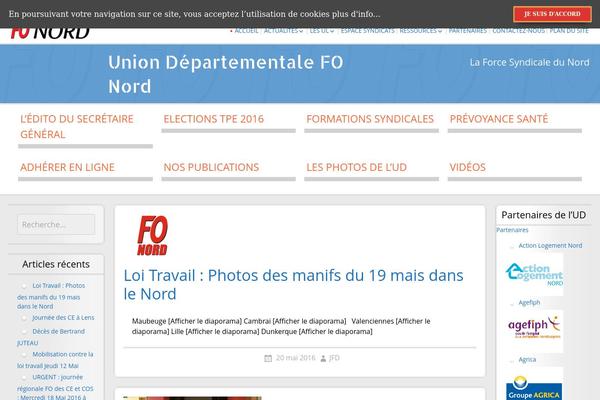The width and height of the screenshot is (600, 400).
Task: Click the JFD author name
Action: [x=334, y=358]
